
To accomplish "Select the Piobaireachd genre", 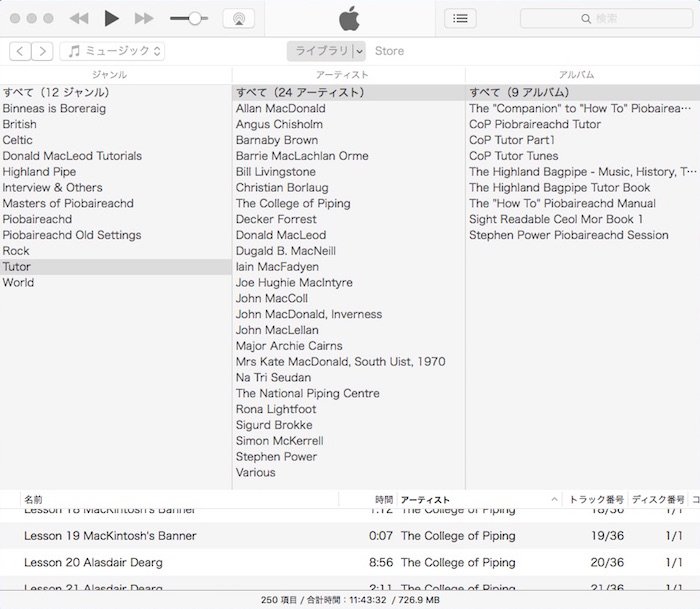I will click(x=37, y=219).
